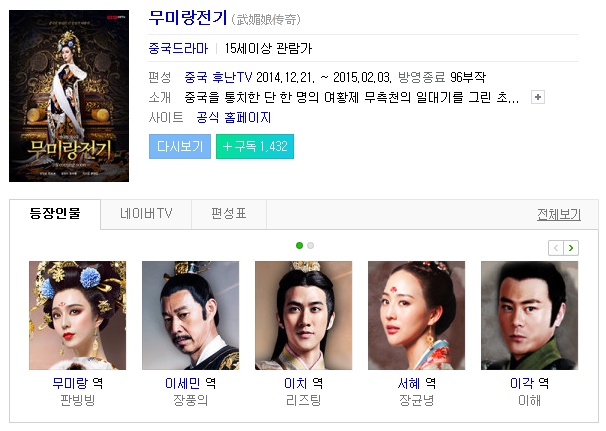This screenshot has width=606, height=431.
Task: Click the 중국드라마 category link
Action: pyautogui.click(x=178, y=48)
